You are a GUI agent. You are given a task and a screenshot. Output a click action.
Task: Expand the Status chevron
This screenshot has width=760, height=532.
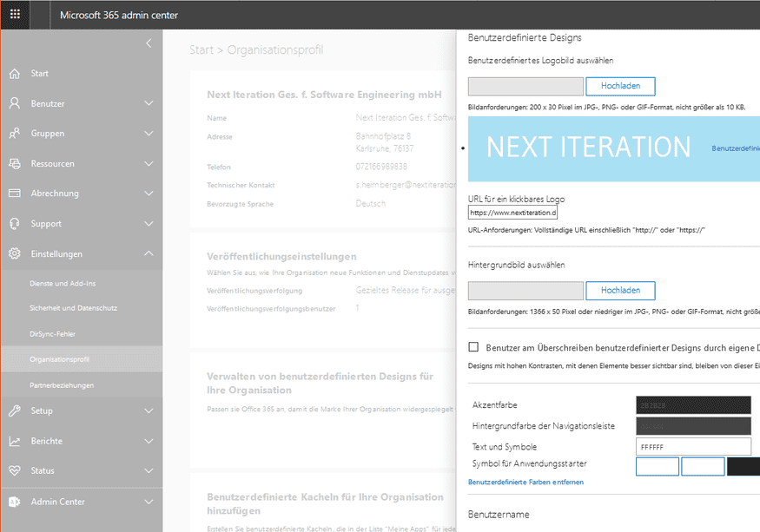(149, 470)
